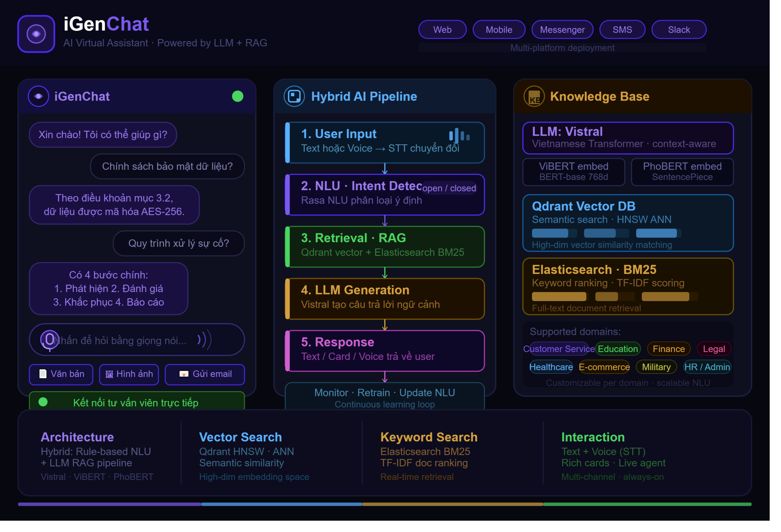Click the Elasticsearch BM25 card title

pos(595,270)
